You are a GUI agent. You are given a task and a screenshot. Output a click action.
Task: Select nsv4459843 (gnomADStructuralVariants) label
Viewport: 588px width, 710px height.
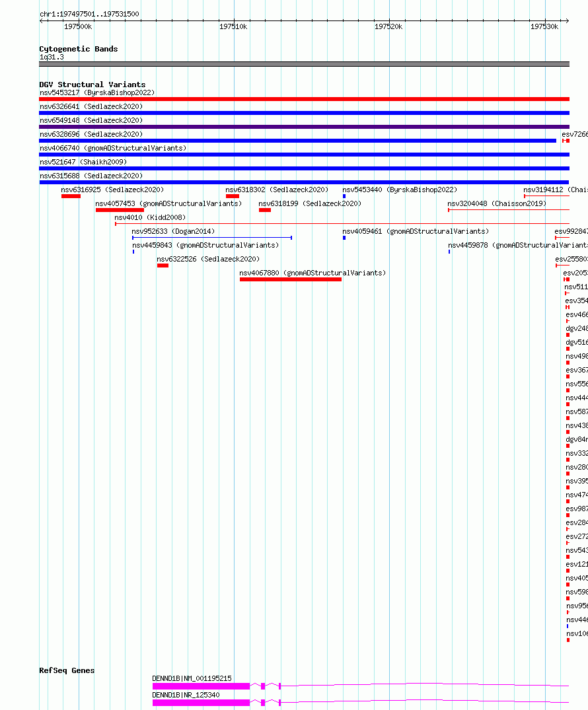[x=205, y=246]
